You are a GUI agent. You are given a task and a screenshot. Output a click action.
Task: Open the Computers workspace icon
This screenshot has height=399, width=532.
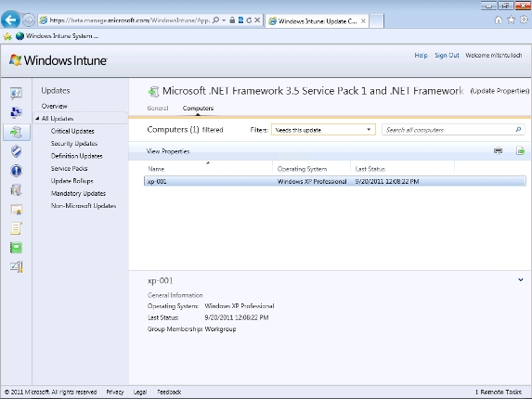tap(16, 112)
